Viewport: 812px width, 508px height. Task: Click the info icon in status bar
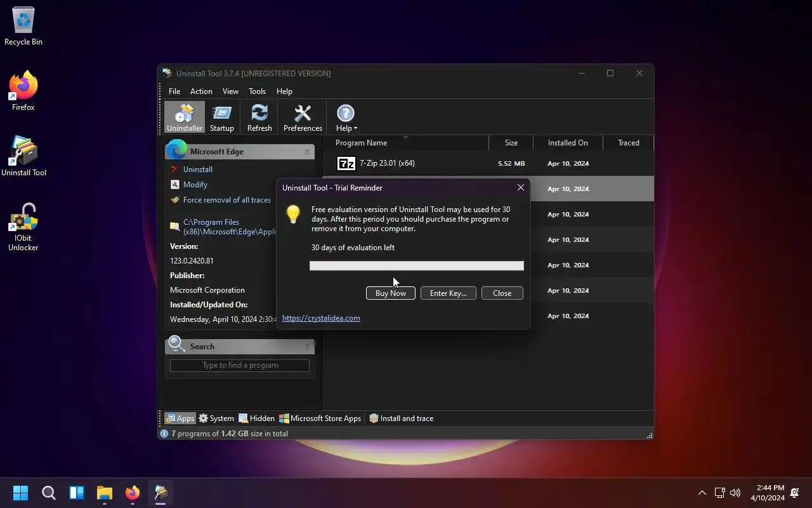pos(164,434)
